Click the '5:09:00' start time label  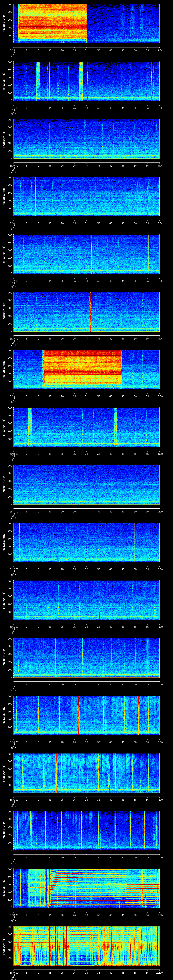14,396
